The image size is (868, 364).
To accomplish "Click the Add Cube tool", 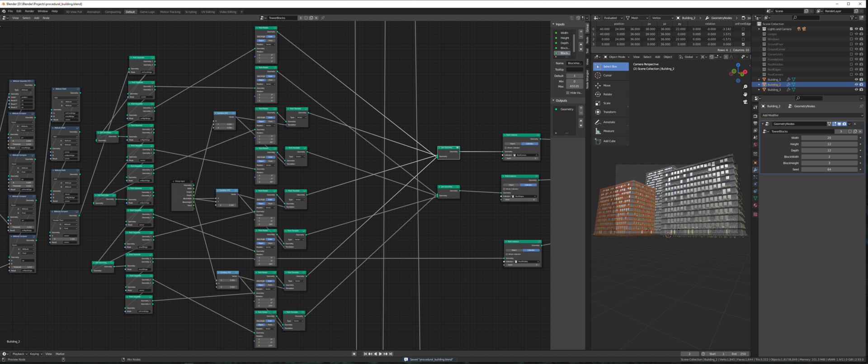I will pos(609,141).
